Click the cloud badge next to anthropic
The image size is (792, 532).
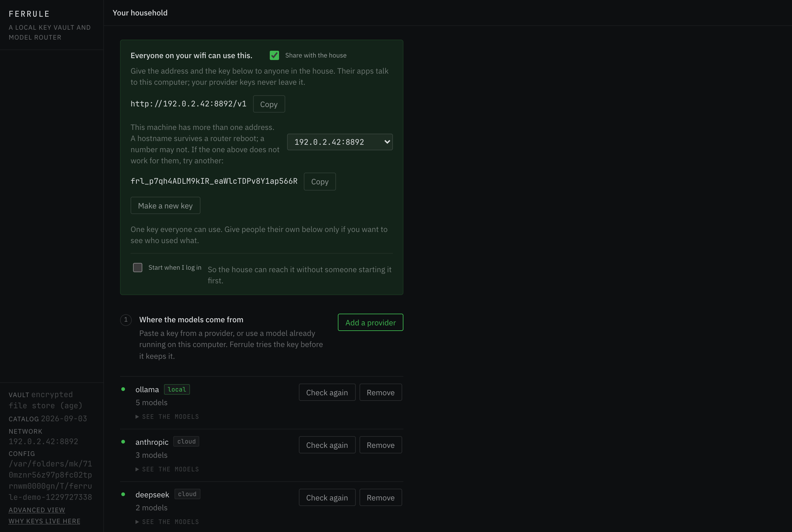pos(186,441)
